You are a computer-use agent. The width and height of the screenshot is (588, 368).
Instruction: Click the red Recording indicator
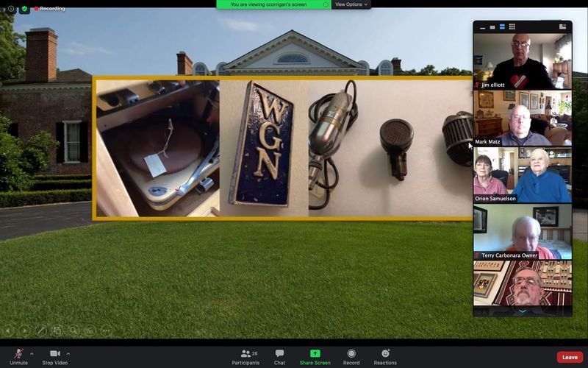pos(49,8)
